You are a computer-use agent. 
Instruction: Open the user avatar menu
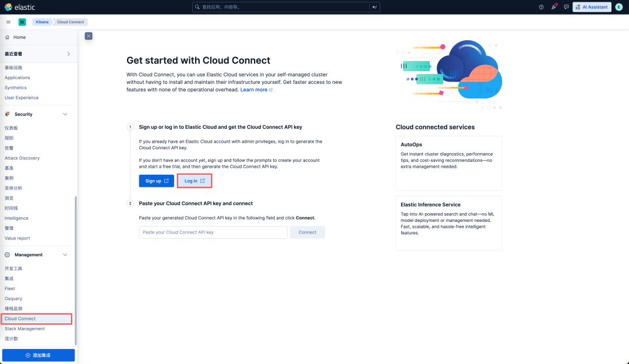pyautogui.click(x=619, y=7)
